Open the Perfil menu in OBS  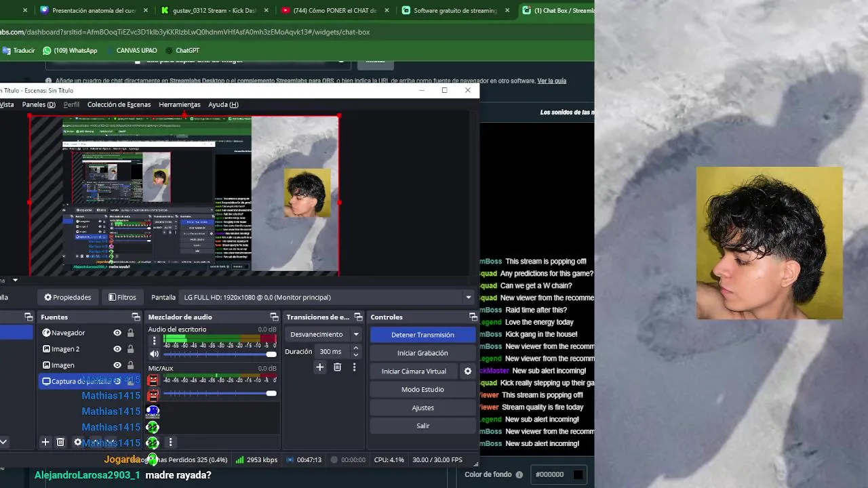71,104
